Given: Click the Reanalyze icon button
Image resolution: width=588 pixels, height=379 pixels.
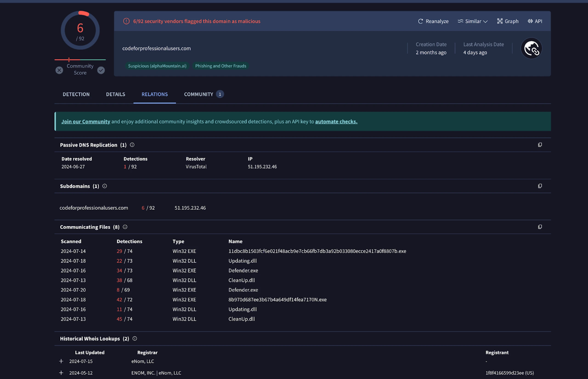Looking at the screenshot, I should [420, 21].
